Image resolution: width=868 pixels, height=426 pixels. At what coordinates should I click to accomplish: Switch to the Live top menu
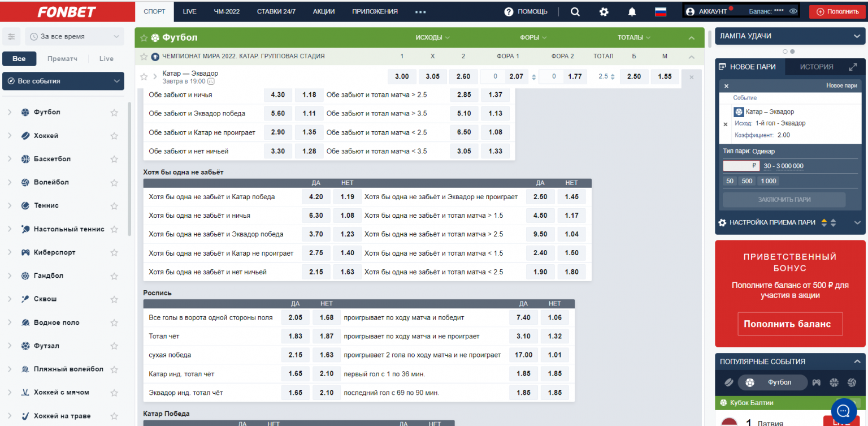coord(190,11)
